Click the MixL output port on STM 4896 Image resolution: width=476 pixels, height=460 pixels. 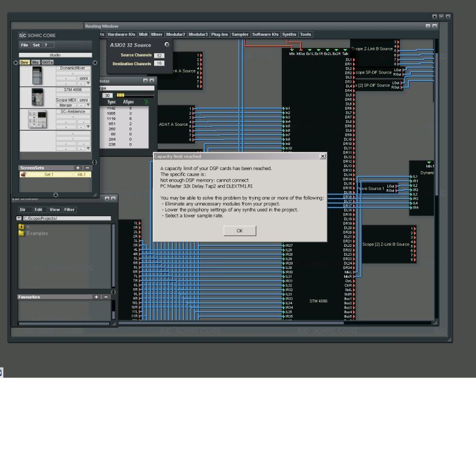pyautogui.click(x=354, y=272)
